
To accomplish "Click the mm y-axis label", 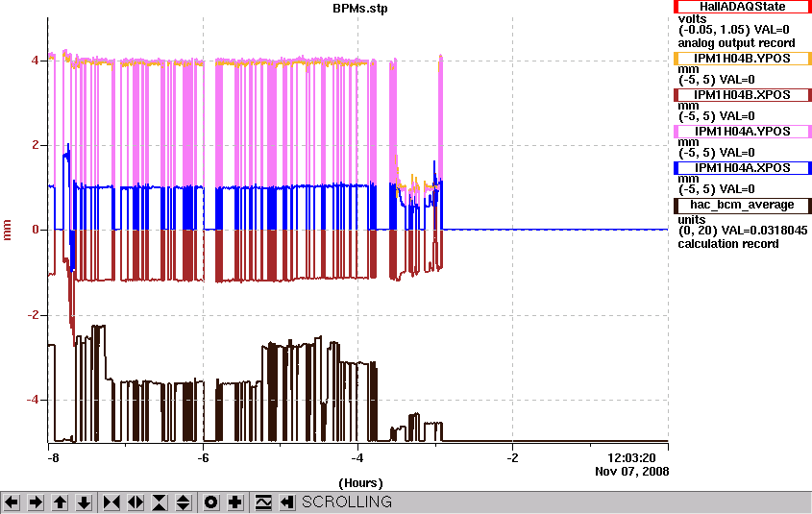I will pos(7,230).
